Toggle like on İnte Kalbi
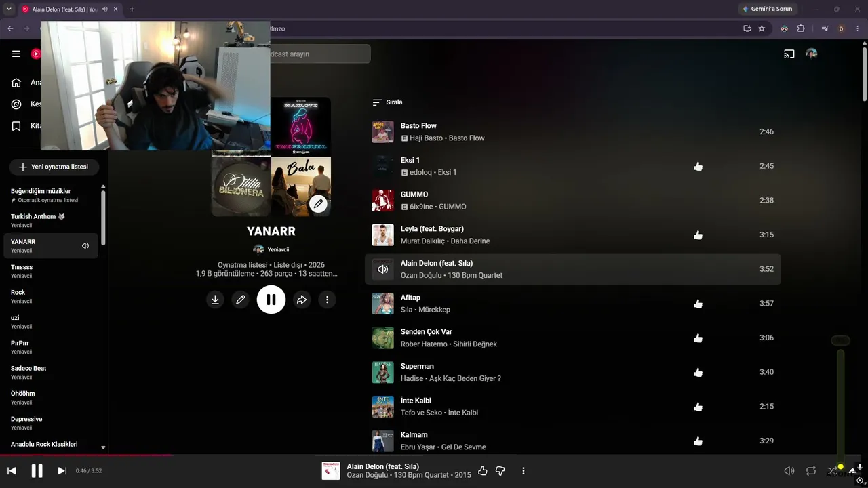This screenshot has height=488, width=868. tap(698, 407)
